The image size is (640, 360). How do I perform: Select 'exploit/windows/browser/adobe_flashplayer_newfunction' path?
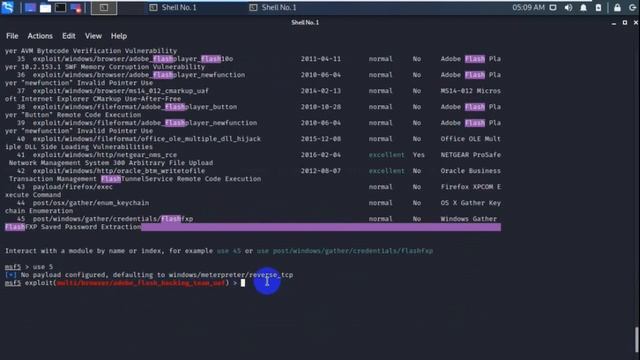point(139,75)
